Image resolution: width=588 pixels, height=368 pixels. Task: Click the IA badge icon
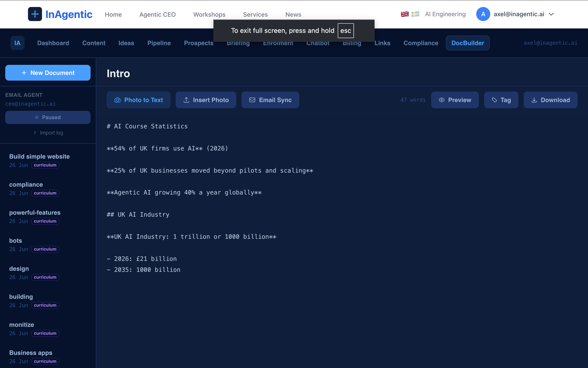coord(17,43)
